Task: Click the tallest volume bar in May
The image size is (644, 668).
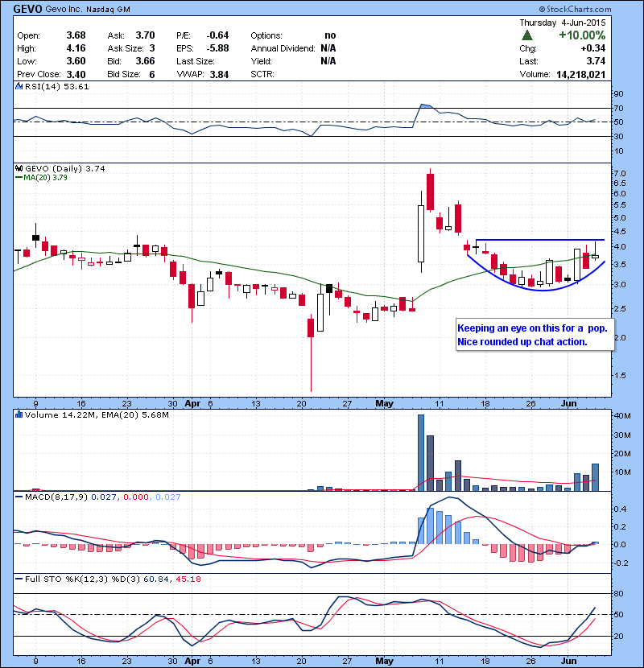Action: pos(421,452)
